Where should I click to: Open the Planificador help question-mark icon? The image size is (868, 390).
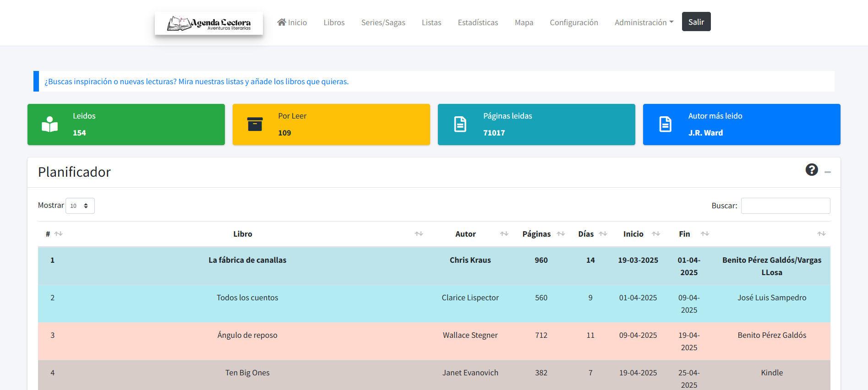pos(811,170)
